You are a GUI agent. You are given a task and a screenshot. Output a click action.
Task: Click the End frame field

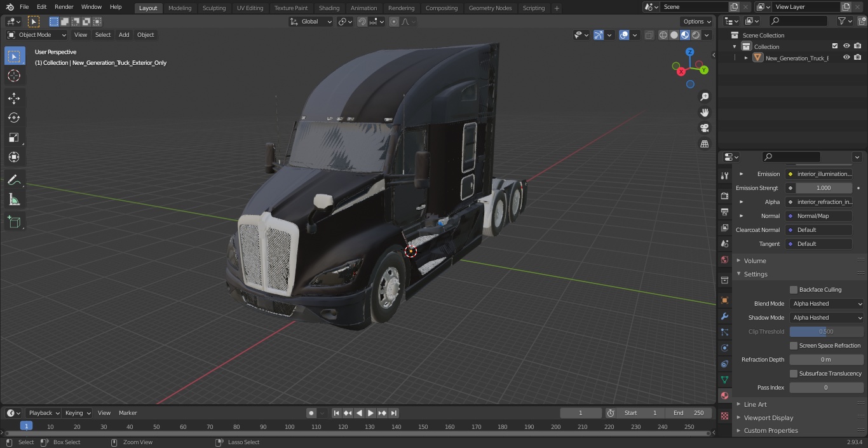[x=689, y=413]
